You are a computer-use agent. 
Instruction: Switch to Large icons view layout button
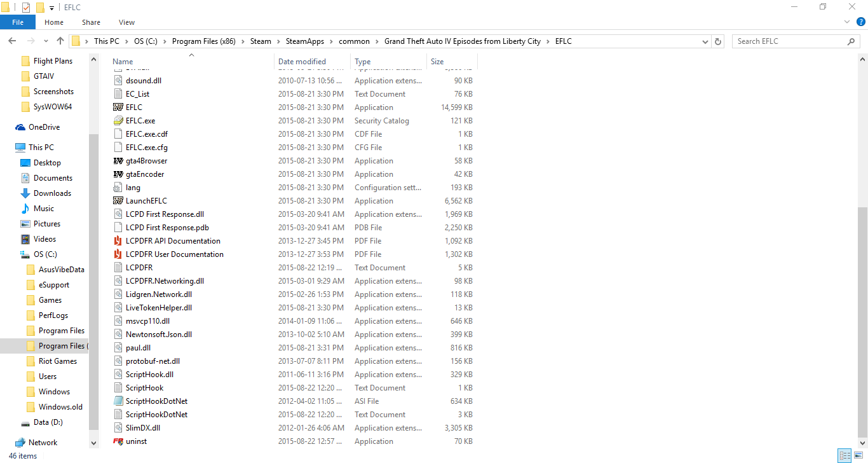pos(858,456)
